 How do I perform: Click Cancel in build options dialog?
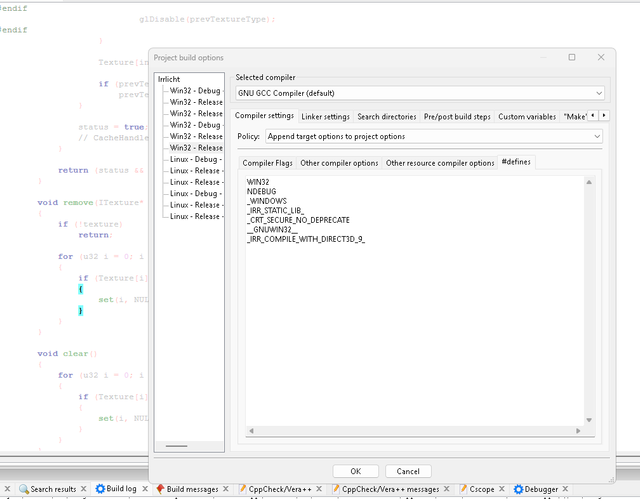coord(408,471)
